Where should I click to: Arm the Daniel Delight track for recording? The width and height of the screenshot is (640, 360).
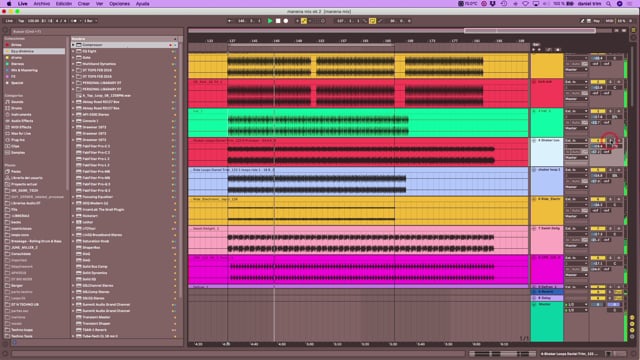tap(619, 229)
